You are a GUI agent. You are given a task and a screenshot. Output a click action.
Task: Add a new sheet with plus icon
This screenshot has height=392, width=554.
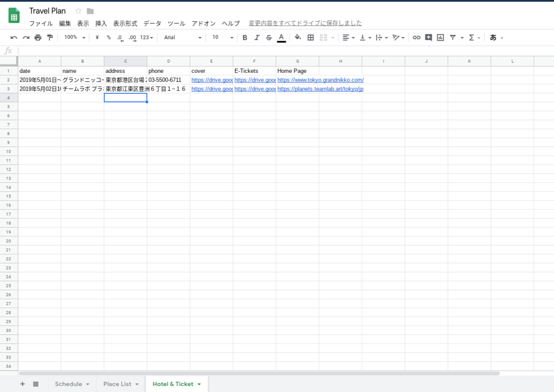(23, 384)
